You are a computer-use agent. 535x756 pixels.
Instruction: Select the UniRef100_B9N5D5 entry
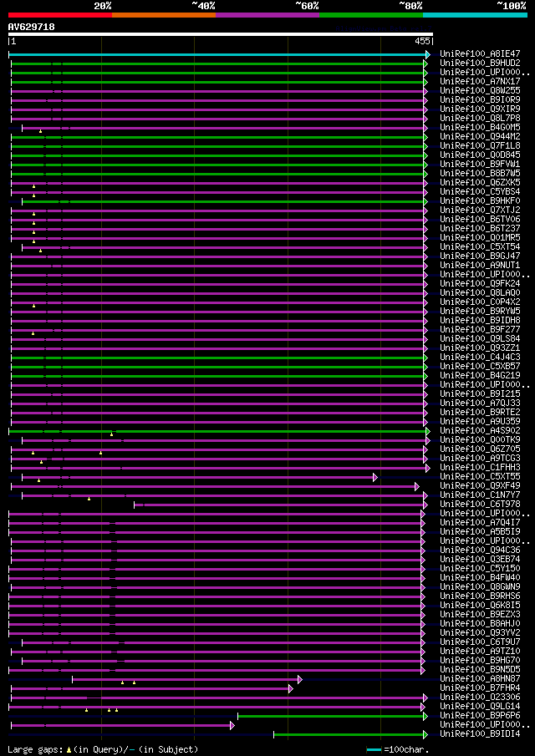480,670
